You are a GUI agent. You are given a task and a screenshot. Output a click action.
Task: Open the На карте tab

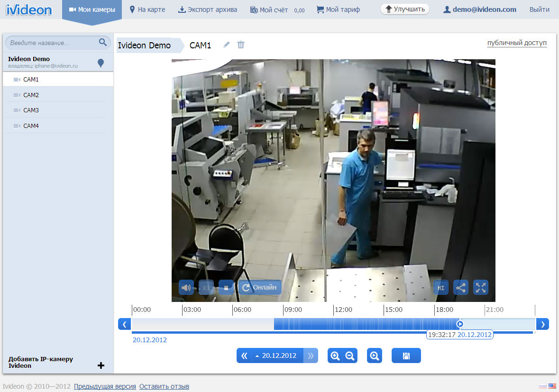click(147, 9)
